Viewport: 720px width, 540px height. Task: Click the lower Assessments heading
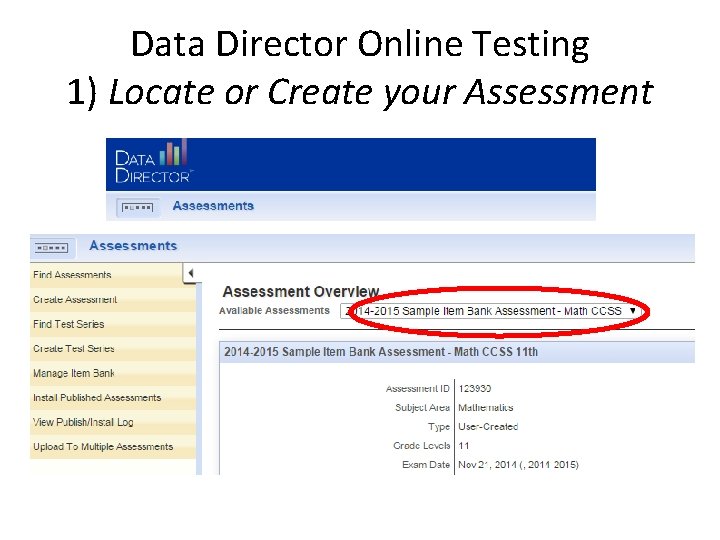(133, 246)
